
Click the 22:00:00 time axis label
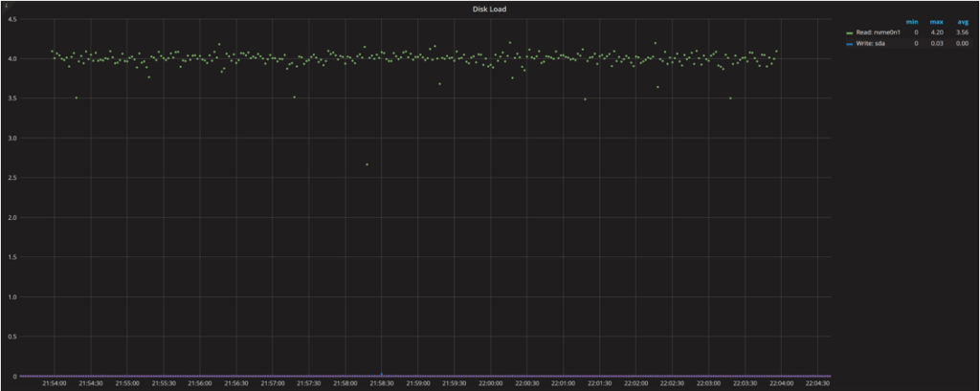tap(490, 383)
